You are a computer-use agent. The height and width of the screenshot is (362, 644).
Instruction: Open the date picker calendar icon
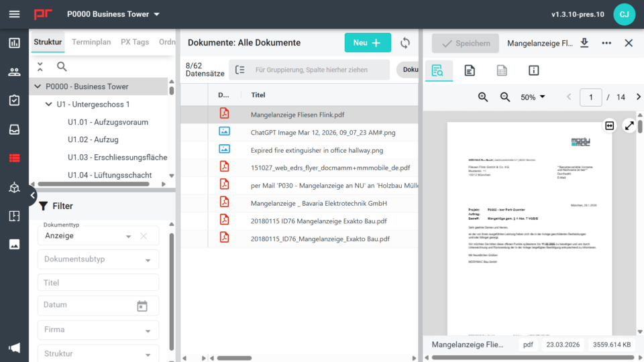142,306
